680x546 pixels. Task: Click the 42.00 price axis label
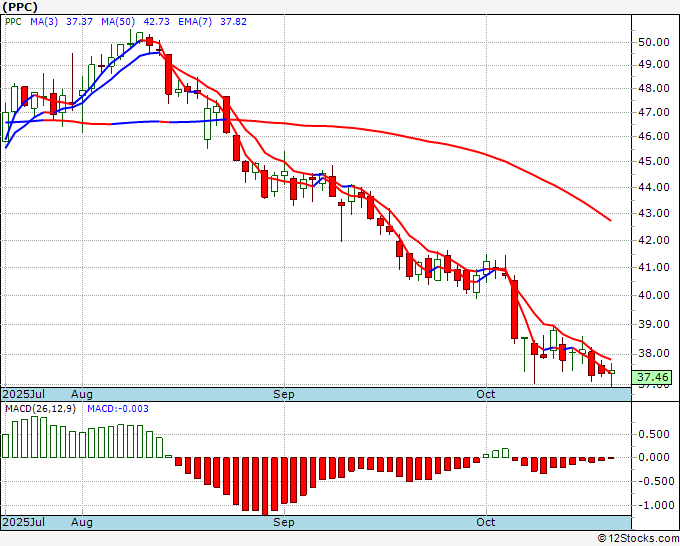click(x=654, y=240)
